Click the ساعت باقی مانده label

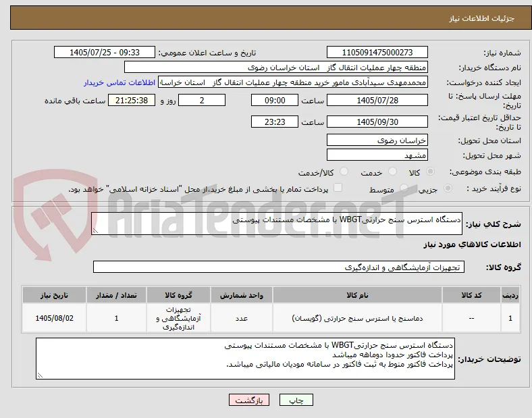click(75, 101)
